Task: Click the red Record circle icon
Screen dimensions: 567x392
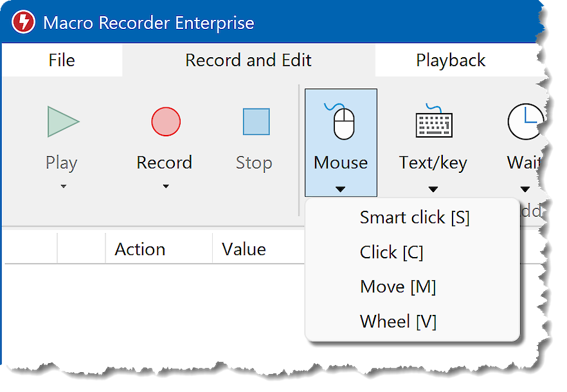Action: (165, 121)
